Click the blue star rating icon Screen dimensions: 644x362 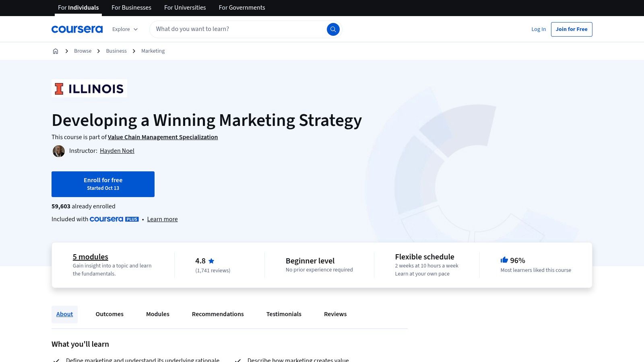click(211, 261)
